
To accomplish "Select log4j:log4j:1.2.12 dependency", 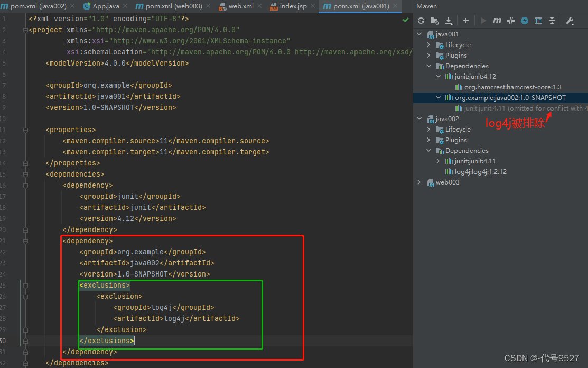I will [480, 172].
